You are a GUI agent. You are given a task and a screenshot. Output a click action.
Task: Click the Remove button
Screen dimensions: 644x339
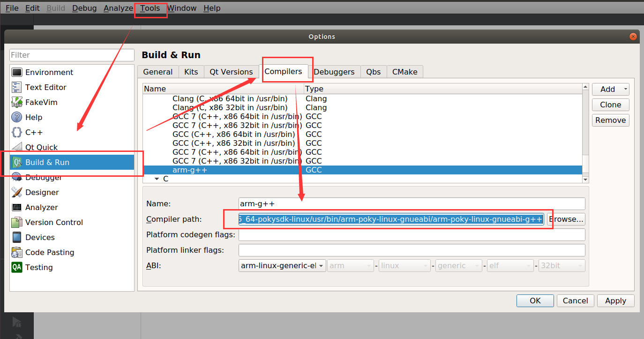611,120
